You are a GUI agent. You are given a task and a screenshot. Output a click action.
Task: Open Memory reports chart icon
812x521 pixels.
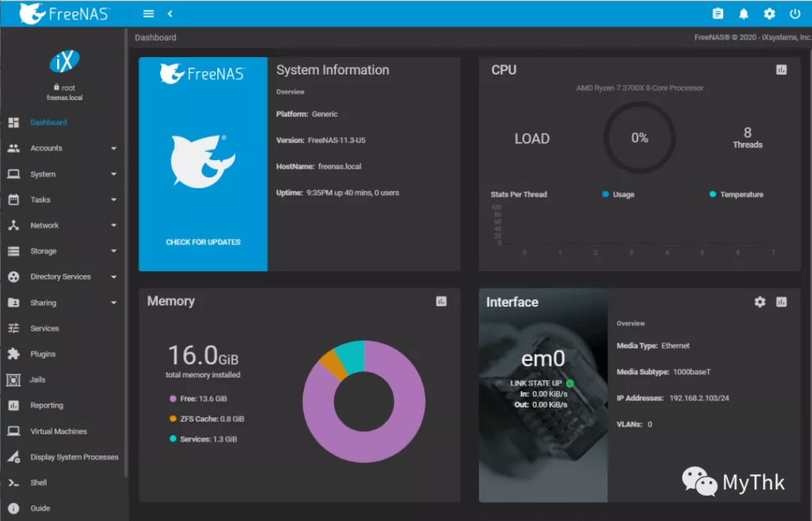[x=441, y=301]
